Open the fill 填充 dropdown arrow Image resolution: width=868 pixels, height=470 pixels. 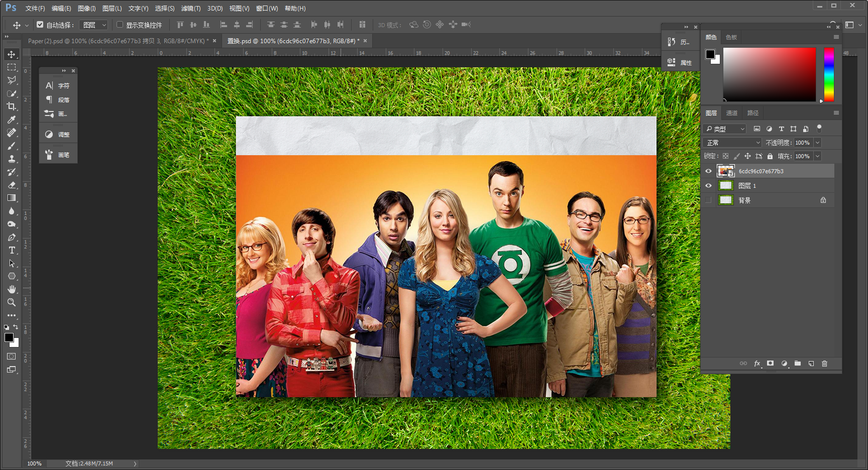[x=817, y=156]
